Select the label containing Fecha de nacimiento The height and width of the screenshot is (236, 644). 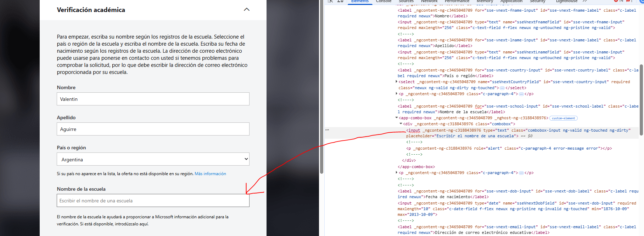pyautogui.click(x=518, y=194)
